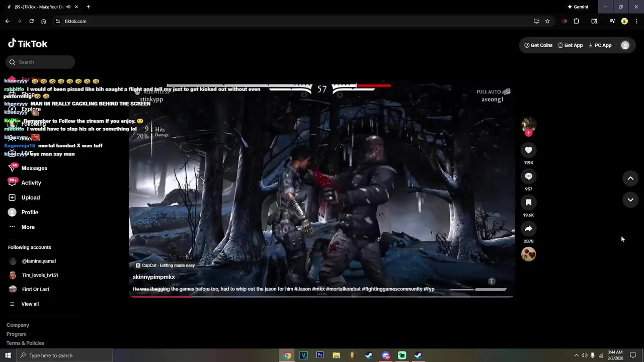Image resolution: width=644 pixels, height=362 pixels.
Task: Click the browser Home icon
Action: pyautogui.click(x=44, y=21)
